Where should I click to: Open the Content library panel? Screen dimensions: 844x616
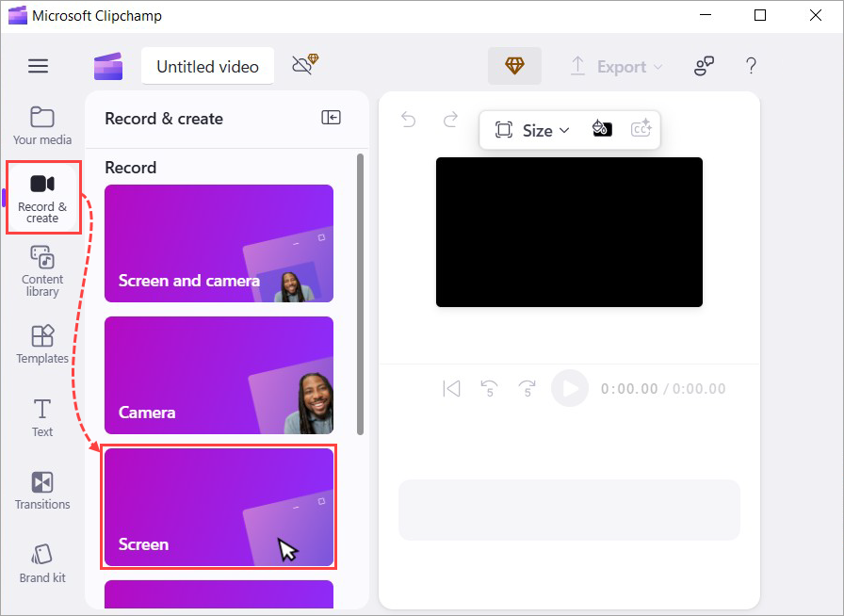[x=41, y=271]
